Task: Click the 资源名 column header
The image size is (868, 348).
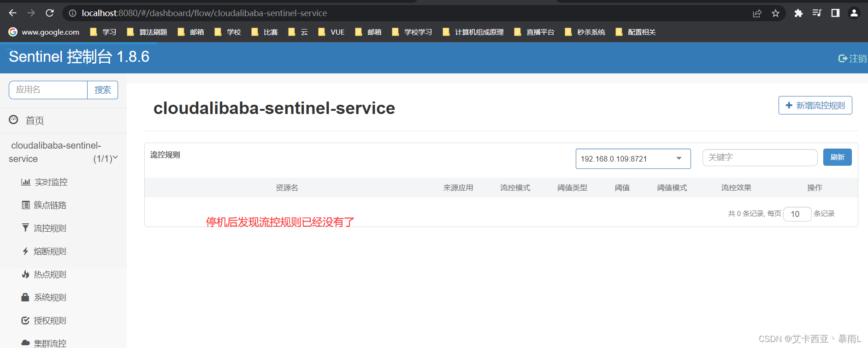Action: pyautogui.click(x=287, y=188)
